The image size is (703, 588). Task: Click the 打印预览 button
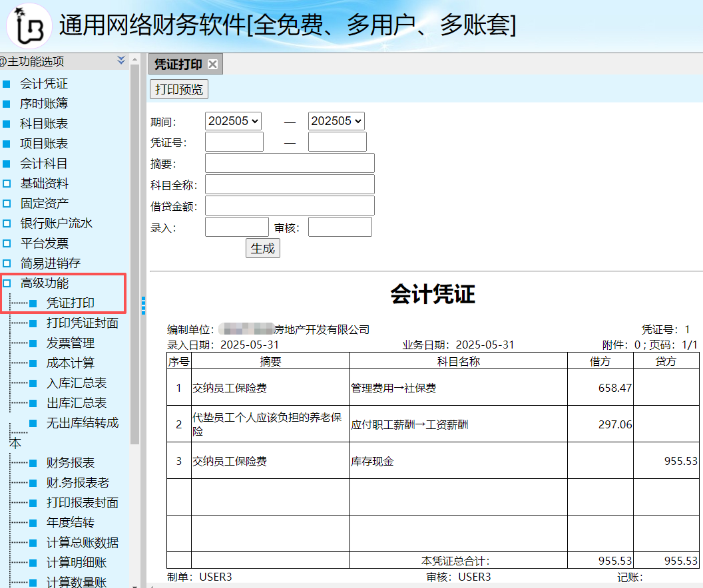tap(179, 89)
